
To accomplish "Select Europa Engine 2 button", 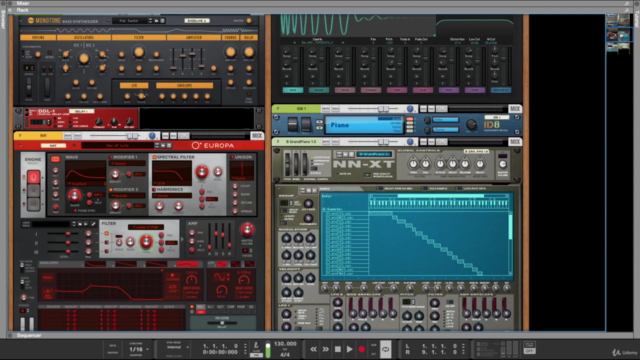I will point(33,190).
